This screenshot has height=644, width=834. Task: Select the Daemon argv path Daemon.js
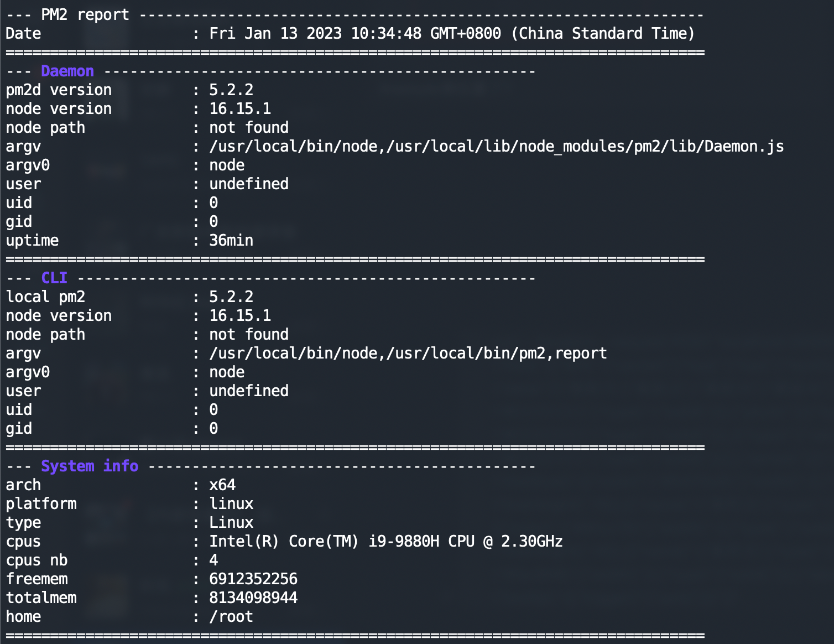pyautogui.click(x=496, y=146)
